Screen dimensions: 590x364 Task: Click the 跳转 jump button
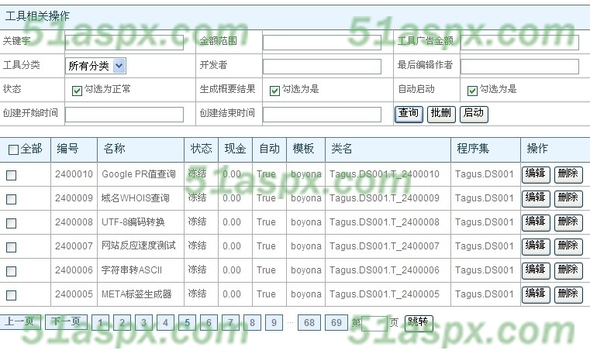point(419,323)
